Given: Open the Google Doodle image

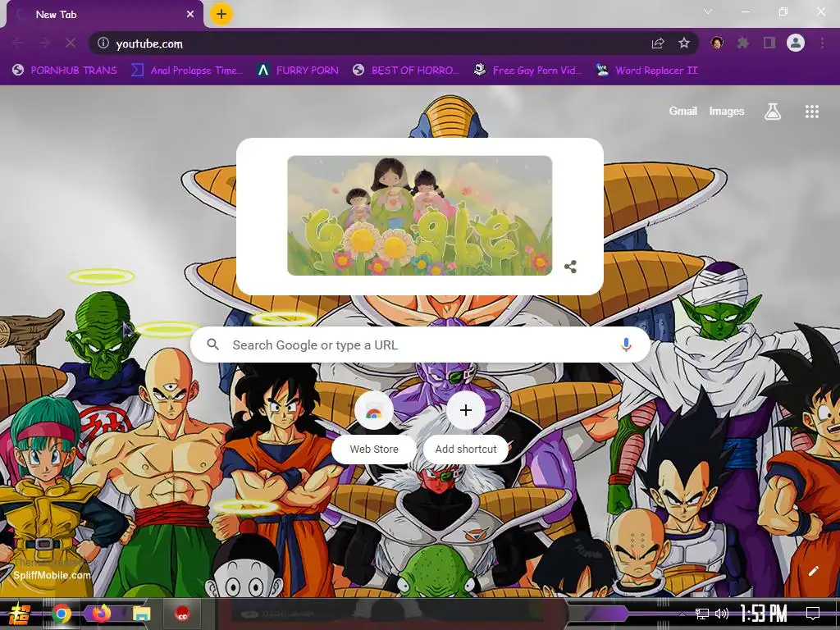Looking at the screenshot, I should click(419, 216).
